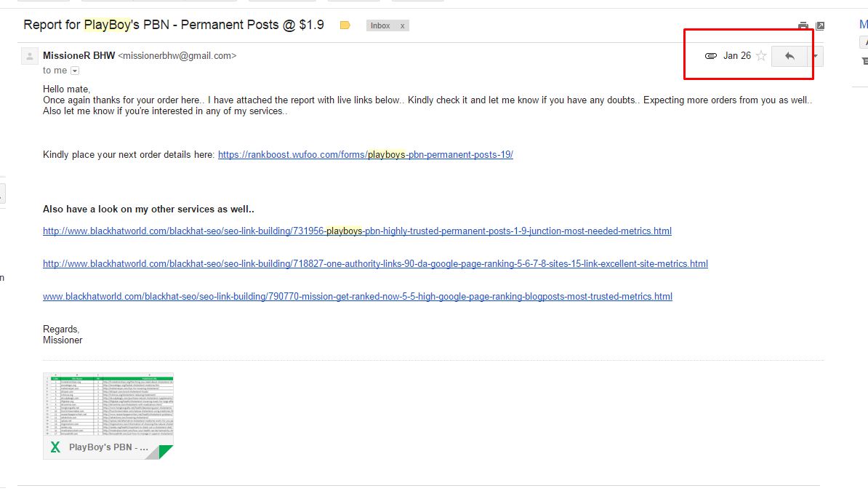Toggle the yellow importance marker
The width and height of the screenshot is (868, 491).
(x=345, y=25)
